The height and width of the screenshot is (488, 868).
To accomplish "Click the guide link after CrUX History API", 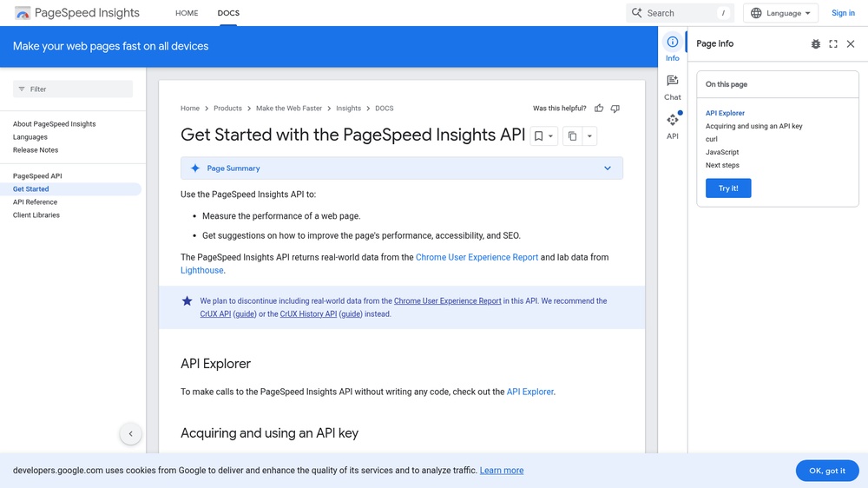I will click(351, 313).
